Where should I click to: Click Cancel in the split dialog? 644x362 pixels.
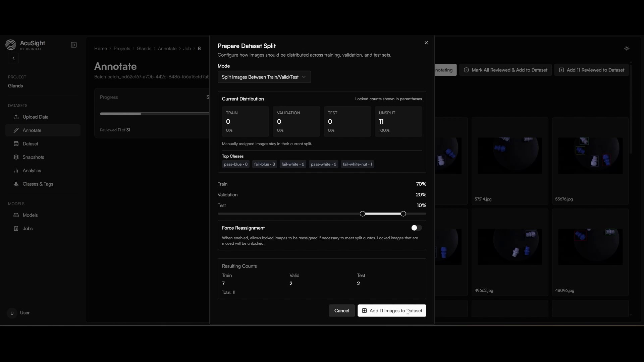342,311
